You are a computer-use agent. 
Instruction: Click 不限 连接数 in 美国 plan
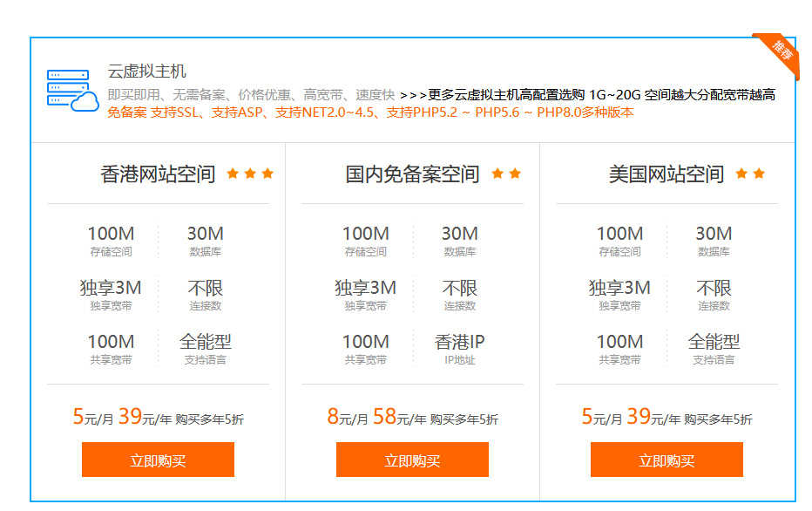(x=714, y=295)
